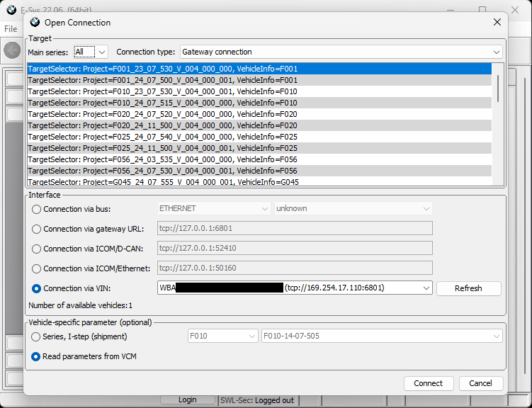Select target F025_24_11_500_V_004_000_001
The image size is (532, 408).
click(x=259, y=148)
